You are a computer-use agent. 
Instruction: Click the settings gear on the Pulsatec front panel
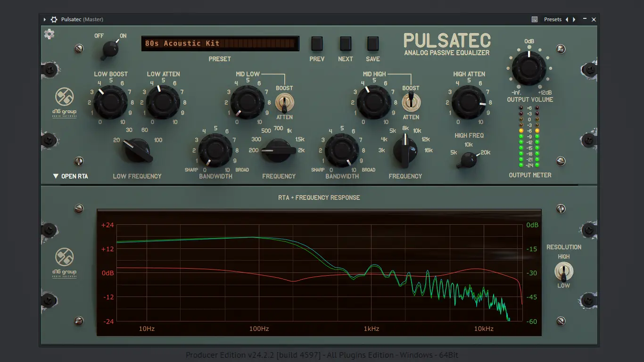[49, 34]
